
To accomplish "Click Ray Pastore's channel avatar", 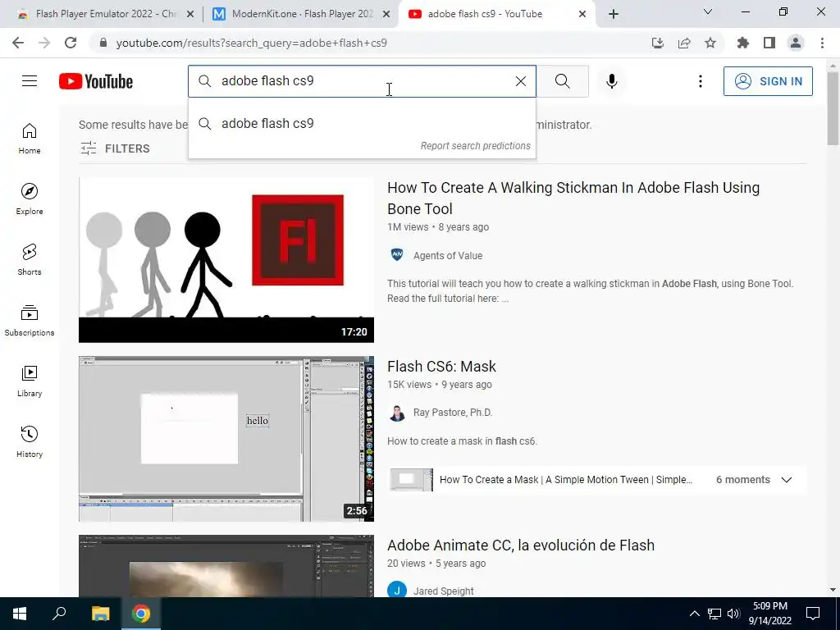I will 397,413.
